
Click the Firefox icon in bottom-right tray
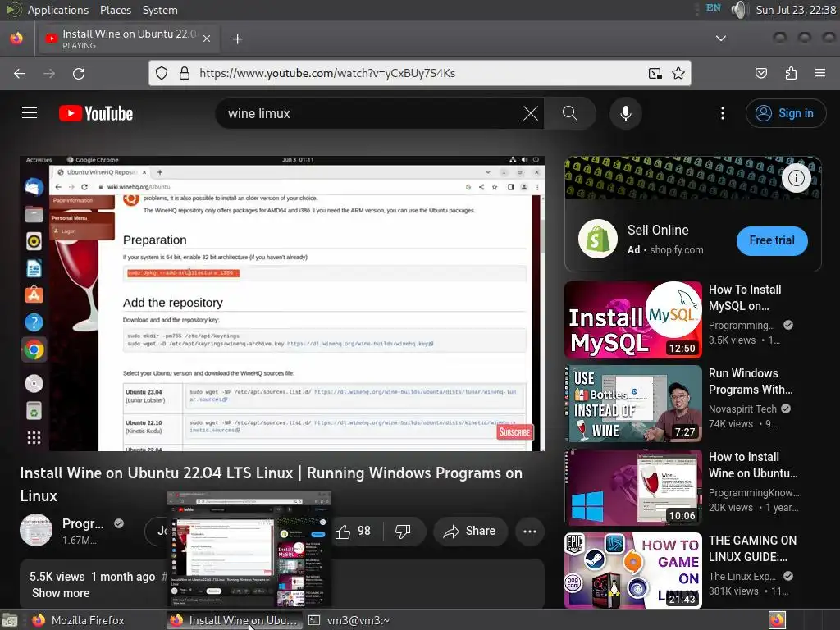777,620
